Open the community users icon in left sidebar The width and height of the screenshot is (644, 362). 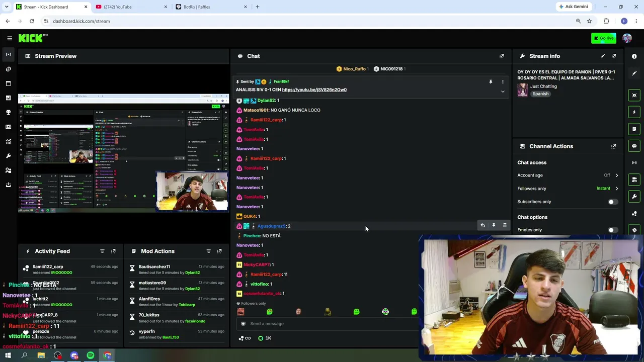8,170
